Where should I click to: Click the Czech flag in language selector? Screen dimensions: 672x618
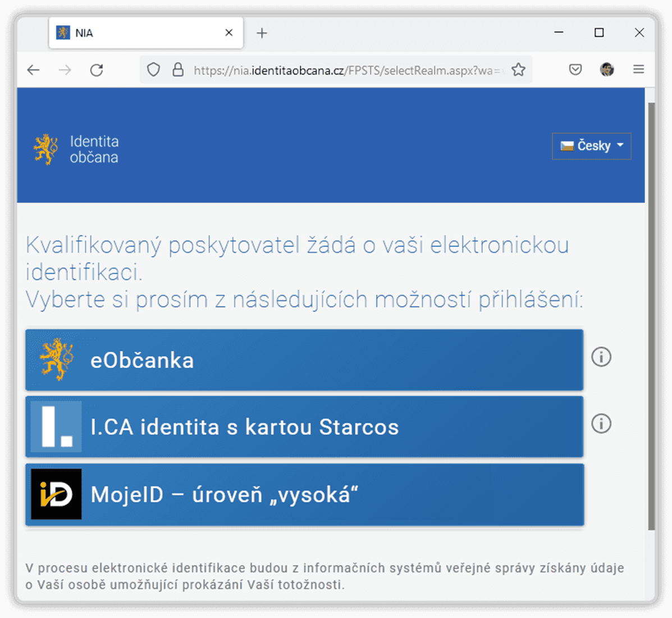click(x=567, y=146)
